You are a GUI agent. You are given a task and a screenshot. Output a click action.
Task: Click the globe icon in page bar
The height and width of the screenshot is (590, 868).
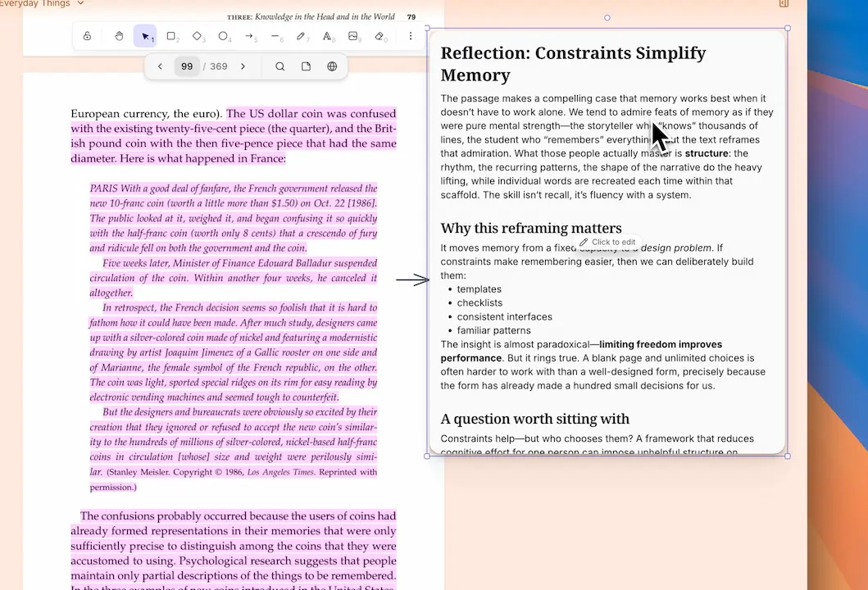coord(332,66)
